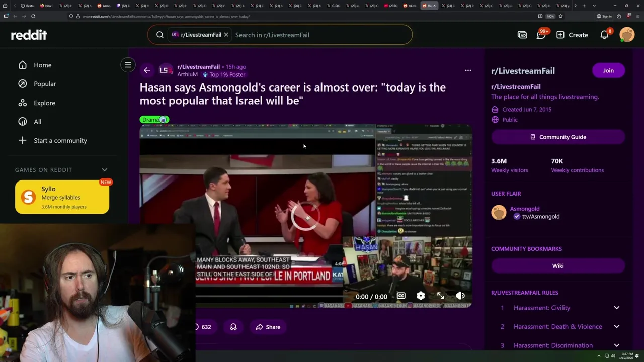Open the taskbar volume icon
The width and height of the screenshot is (644, 362).
[x=613, y=356]
